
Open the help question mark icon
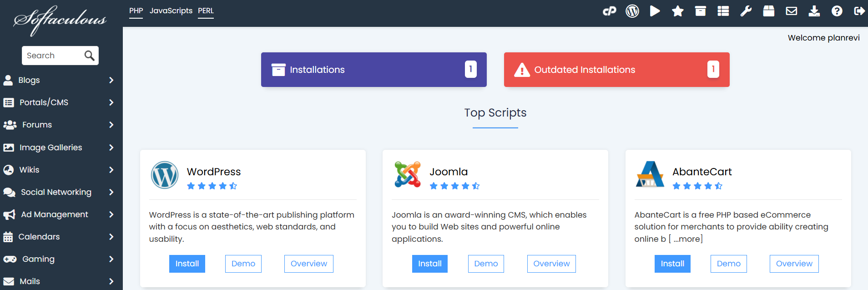pyautogui.click(x=837, y=11)
